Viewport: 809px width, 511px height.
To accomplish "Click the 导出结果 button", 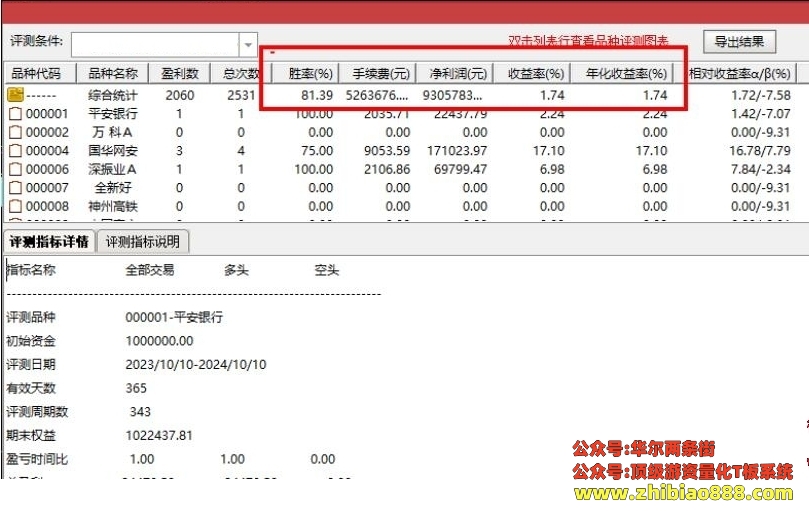I will coord(739,42).
